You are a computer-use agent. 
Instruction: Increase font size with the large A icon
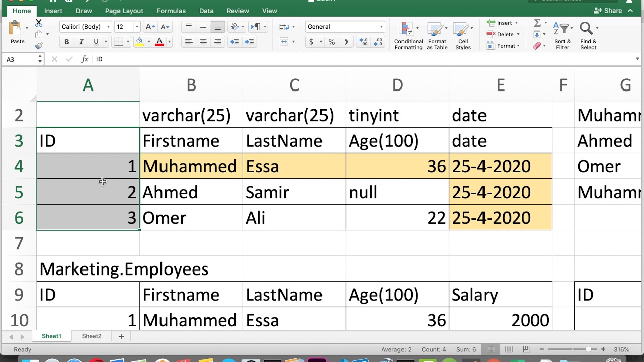(x=149, y=27)
